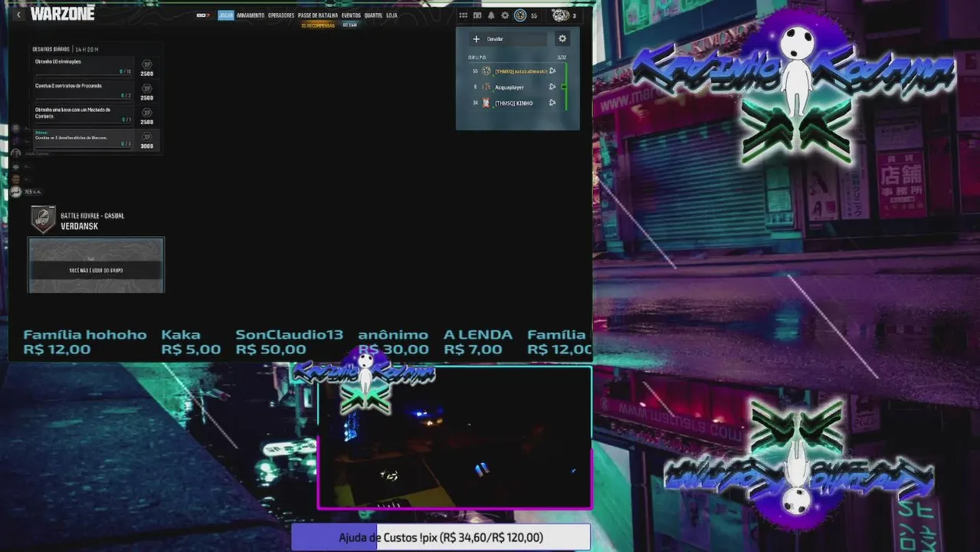Click the XP badge showing 2500 for eliminações
This screenshot has height=552, width=980.
(147, 67)
